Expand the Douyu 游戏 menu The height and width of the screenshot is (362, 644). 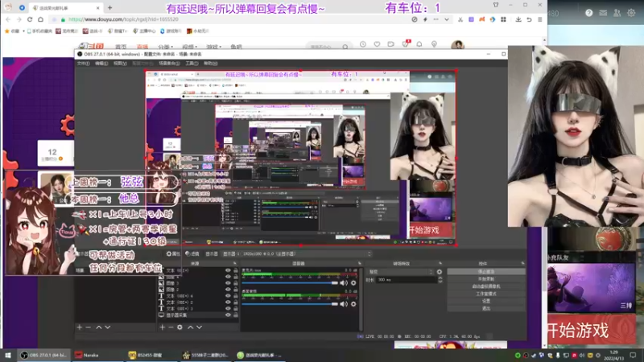pyautogui.click(x=213, y=47)
